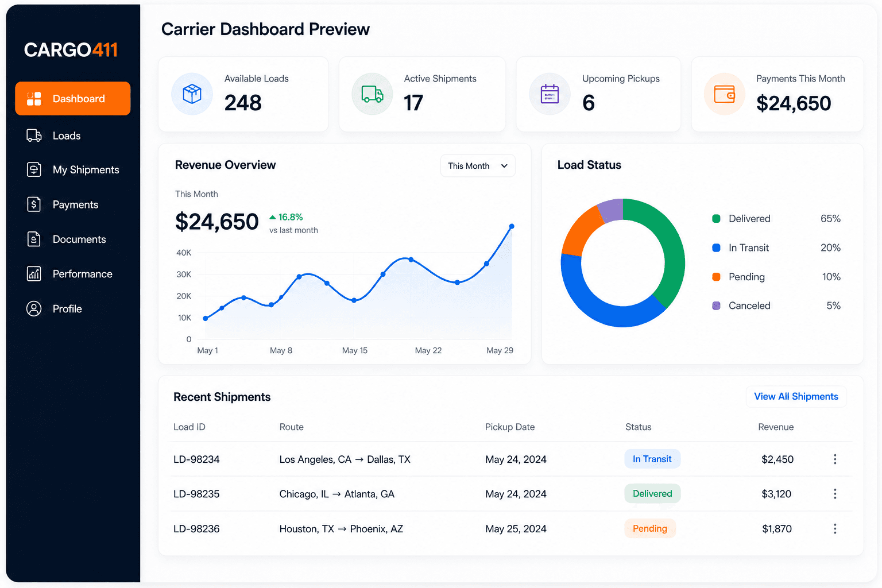Open the kebab menu for LD-98236

[835, 529]
